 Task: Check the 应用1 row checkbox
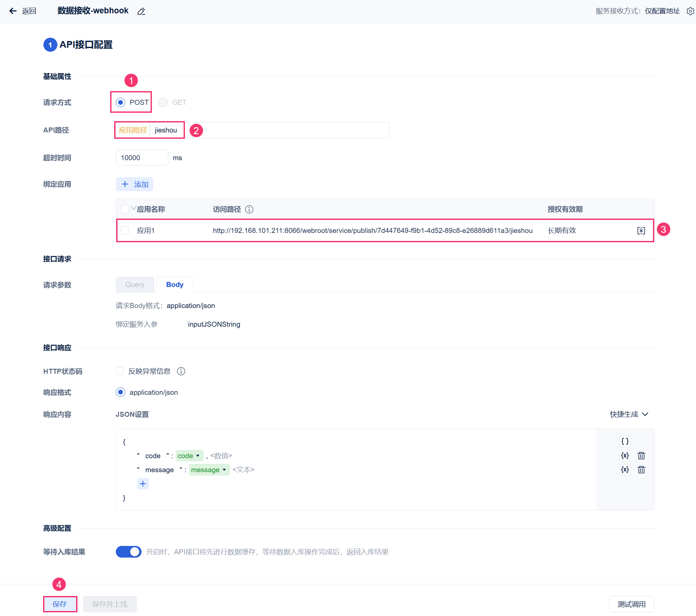click(125, 231)
